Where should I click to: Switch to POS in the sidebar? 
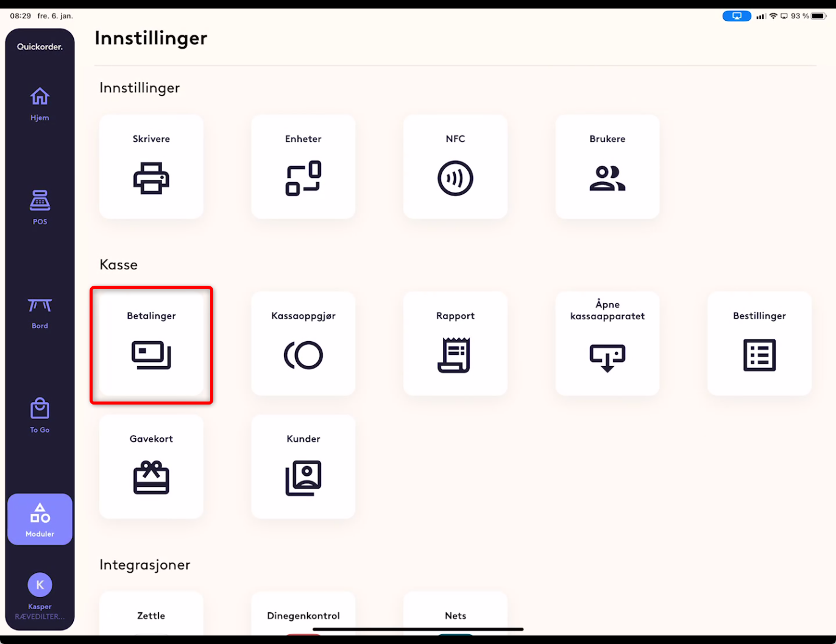(40, 208)
